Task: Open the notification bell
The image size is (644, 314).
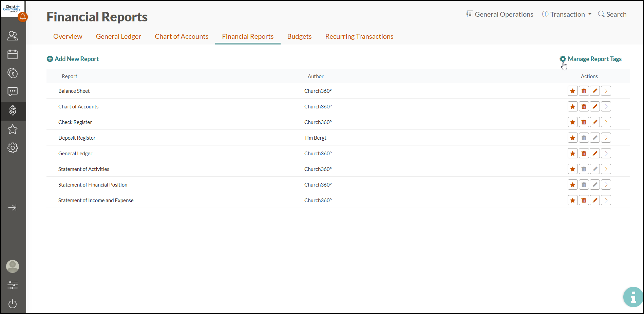Action: pos(23,17)
